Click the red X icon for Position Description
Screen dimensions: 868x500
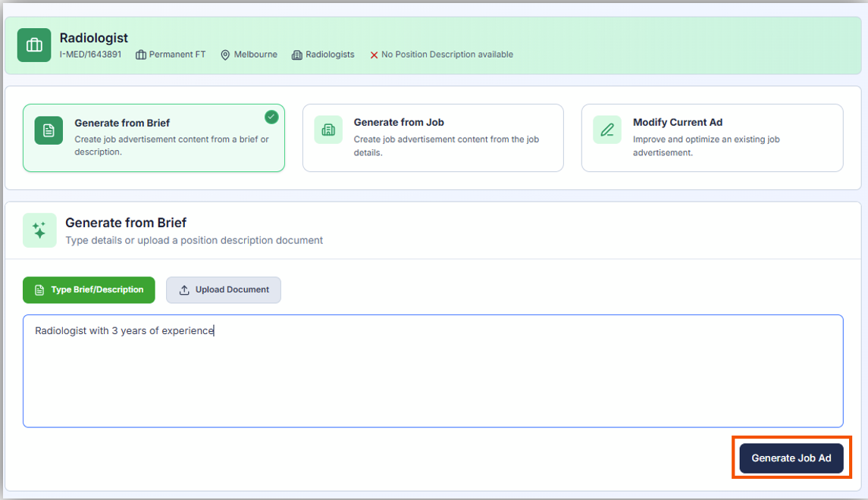(x=374, y=55)
